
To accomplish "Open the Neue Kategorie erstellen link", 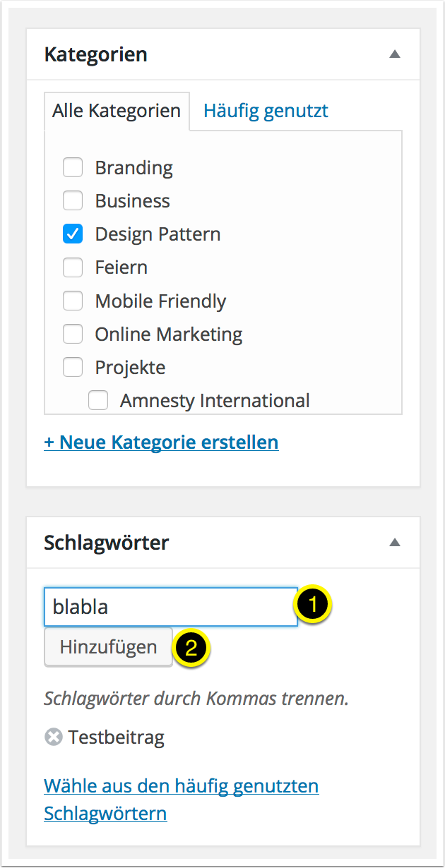I will point(161,442).
